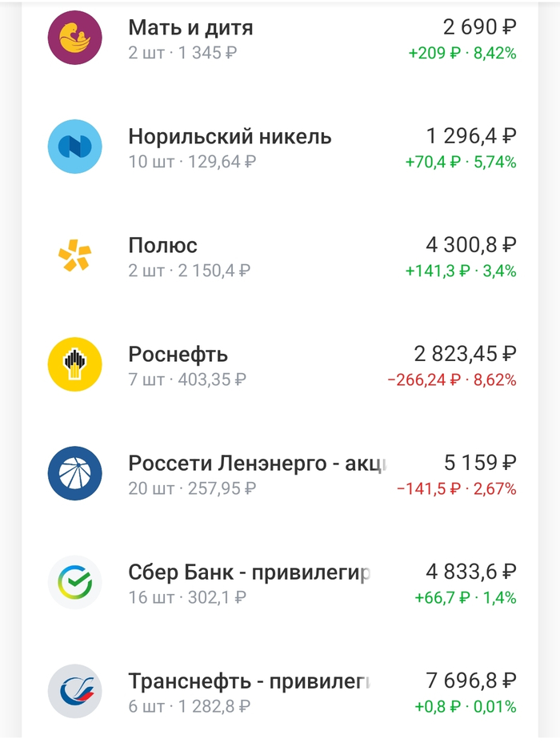Open the Мать и дитя stock name
Viewport: 560px width, 747px height.
(190, 27)
